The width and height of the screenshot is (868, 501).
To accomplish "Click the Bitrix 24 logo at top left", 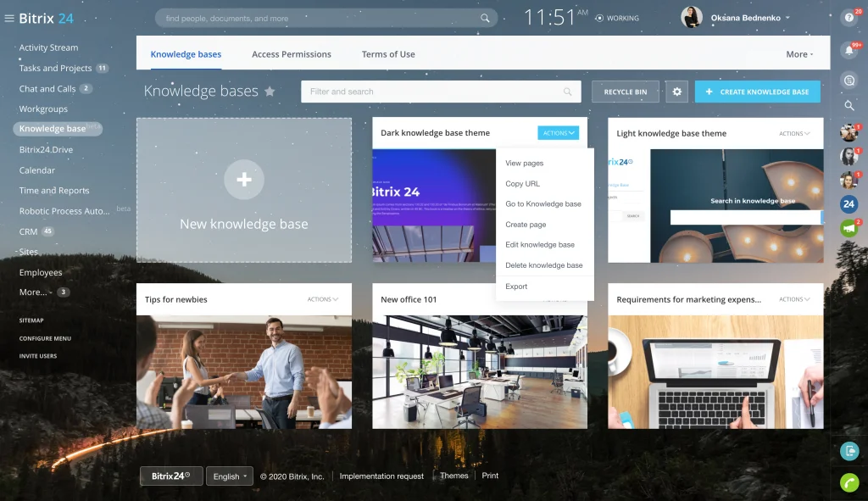I will tap(47, 19).
